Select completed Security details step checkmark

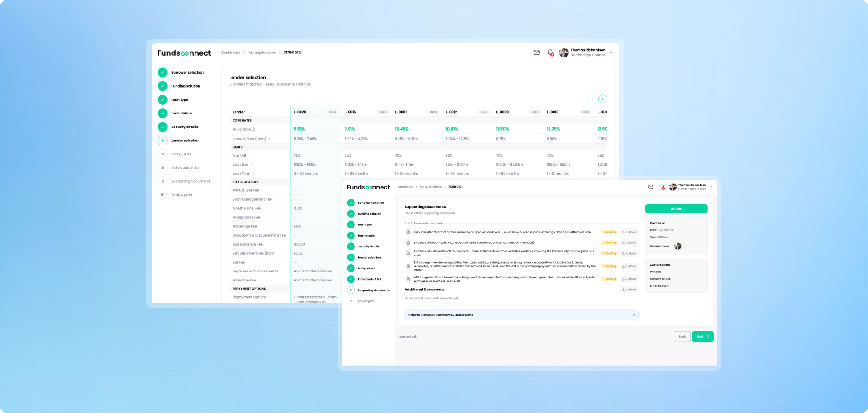click(x=163, y=127)
